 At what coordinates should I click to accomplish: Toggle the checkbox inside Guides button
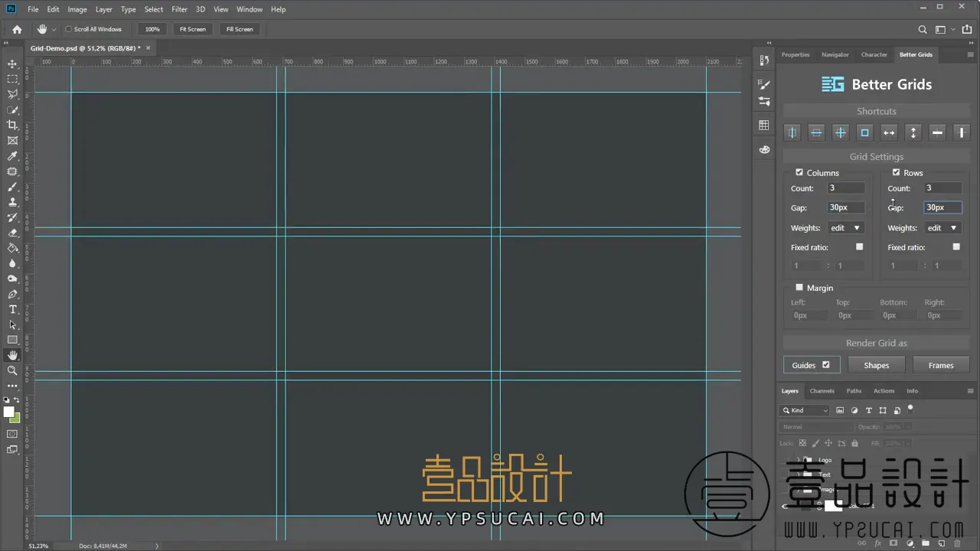pos(825,365)
